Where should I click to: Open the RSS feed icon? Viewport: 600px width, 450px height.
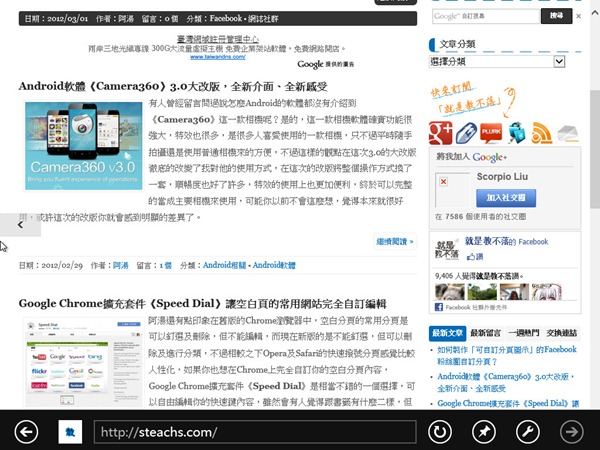pos(542,133)
